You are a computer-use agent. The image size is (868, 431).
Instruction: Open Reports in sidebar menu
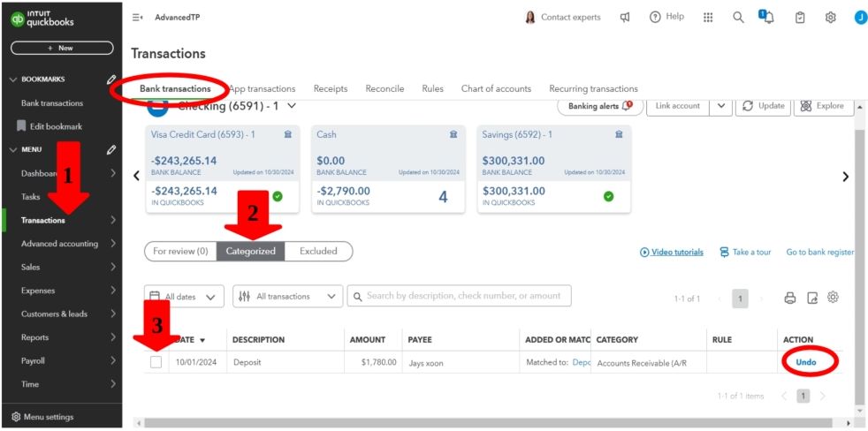34,337
